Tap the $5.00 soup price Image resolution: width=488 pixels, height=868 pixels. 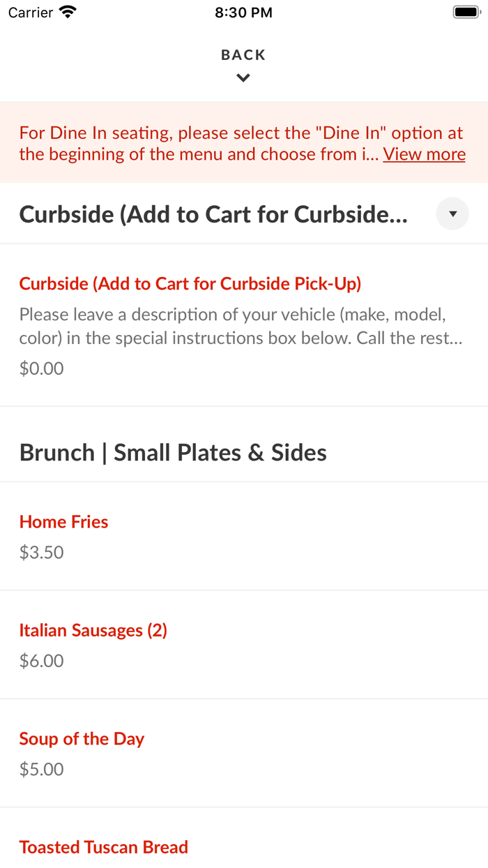42,770
